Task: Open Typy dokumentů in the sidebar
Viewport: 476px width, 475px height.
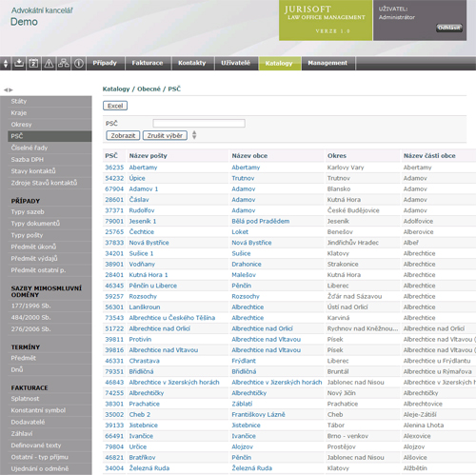Action: point(50,224)
